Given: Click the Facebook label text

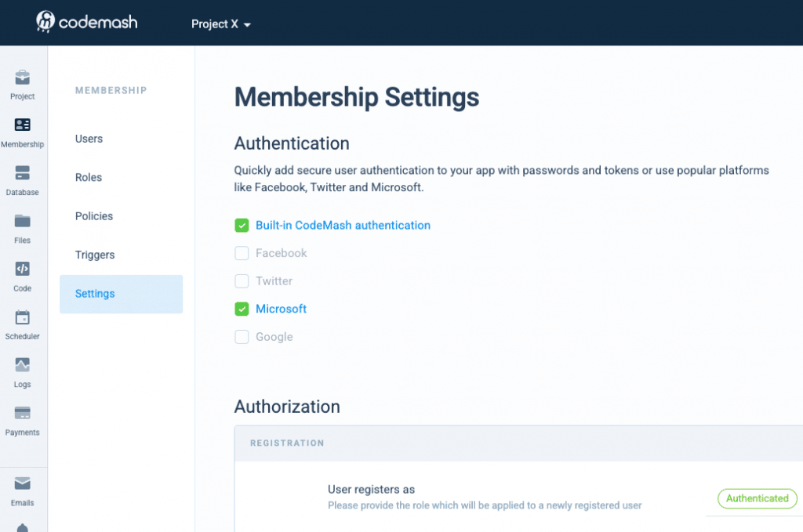Looking at the screenshot, I should tap(282, 253).
